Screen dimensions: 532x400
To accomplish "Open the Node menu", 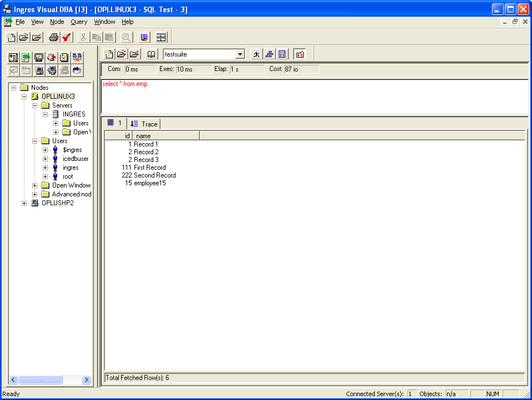I will 57,22.
